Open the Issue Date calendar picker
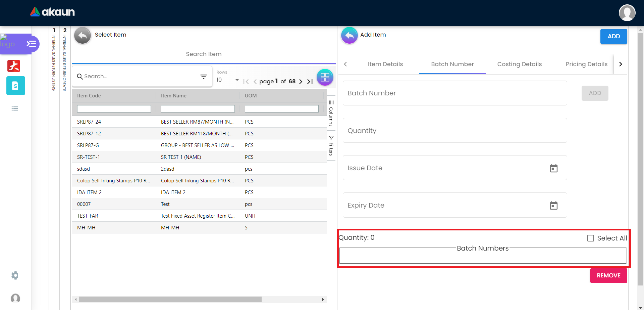The image size is (644, 310). pos(553,168)
